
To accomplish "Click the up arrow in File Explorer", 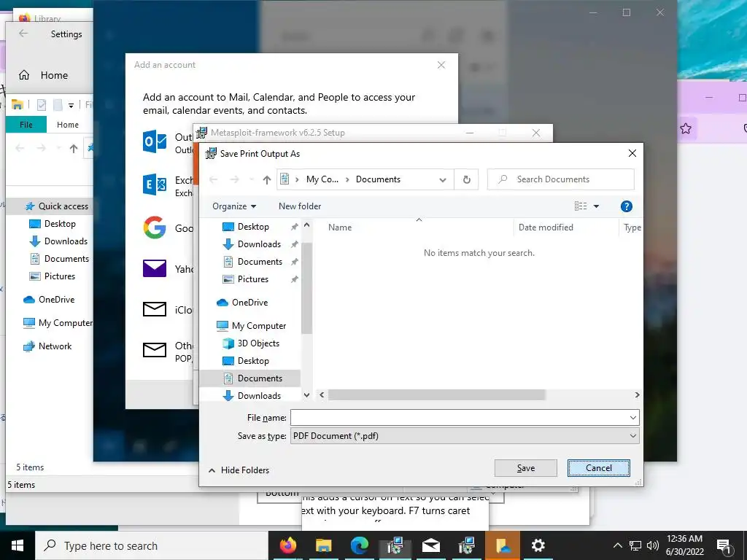I will click(74, 149).
